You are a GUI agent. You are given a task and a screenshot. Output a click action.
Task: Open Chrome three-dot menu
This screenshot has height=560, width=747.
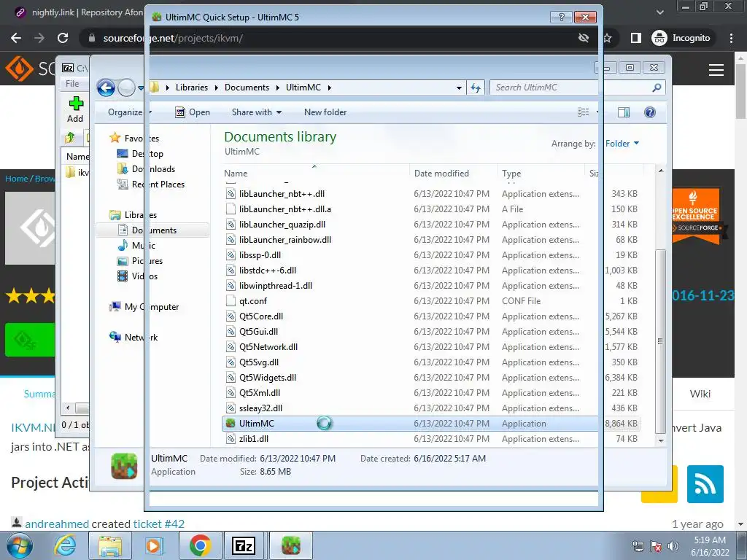click(731, 38)
